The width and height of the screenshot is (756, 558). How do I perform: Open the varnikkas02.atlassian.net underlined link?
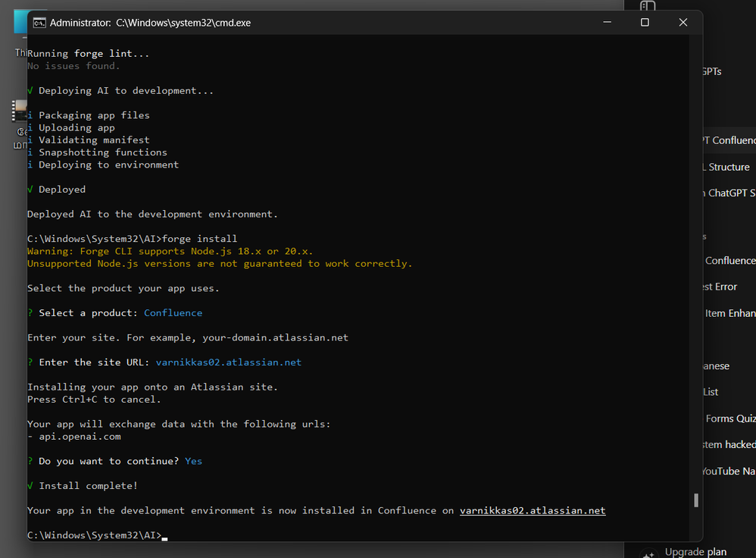[x=533, y=511]
